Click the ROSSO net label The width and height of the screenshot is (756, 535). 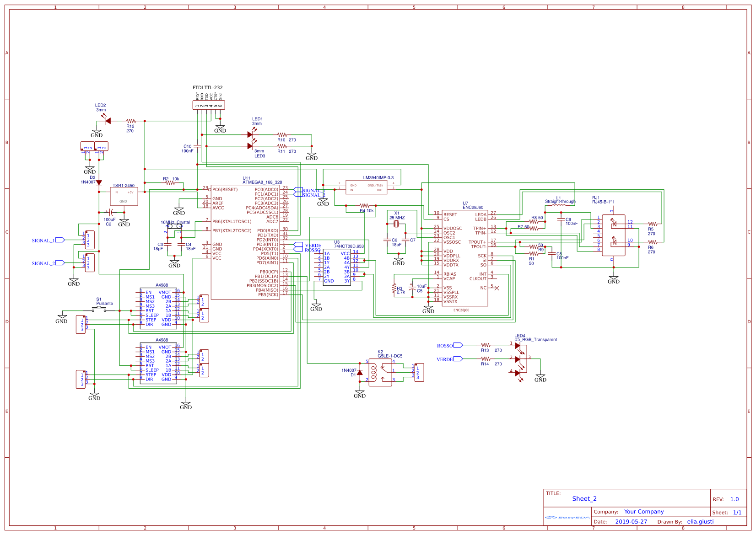coord(450,345)
